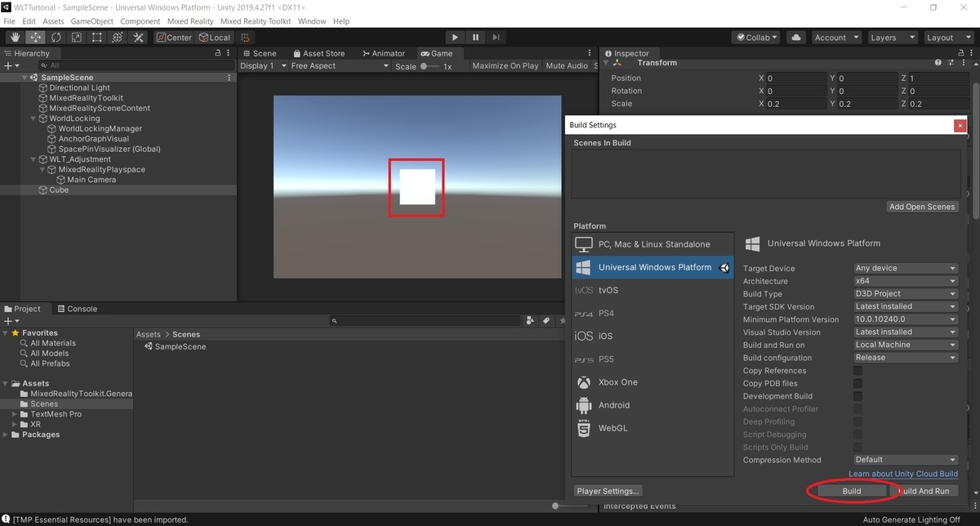980x526 pixels.
Task: Adjust the Game view Scale slider
Action: 430,66
